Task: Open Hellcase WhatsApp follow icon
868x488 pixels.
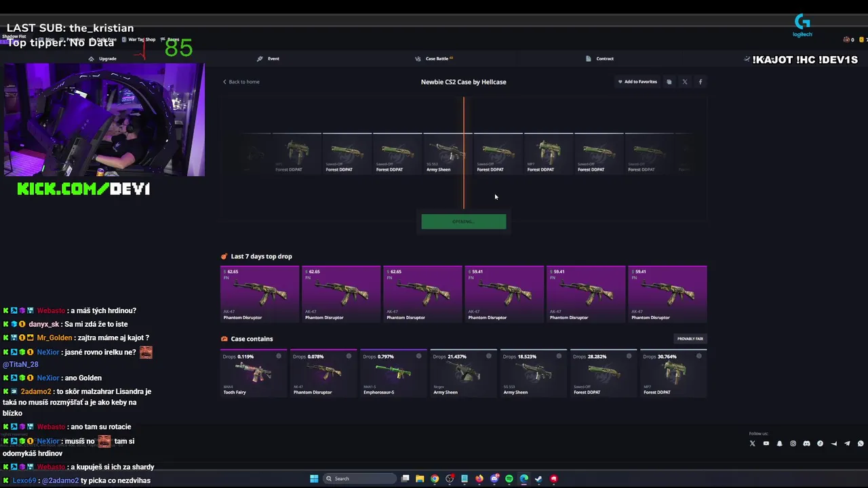Action: click(861, 443)
